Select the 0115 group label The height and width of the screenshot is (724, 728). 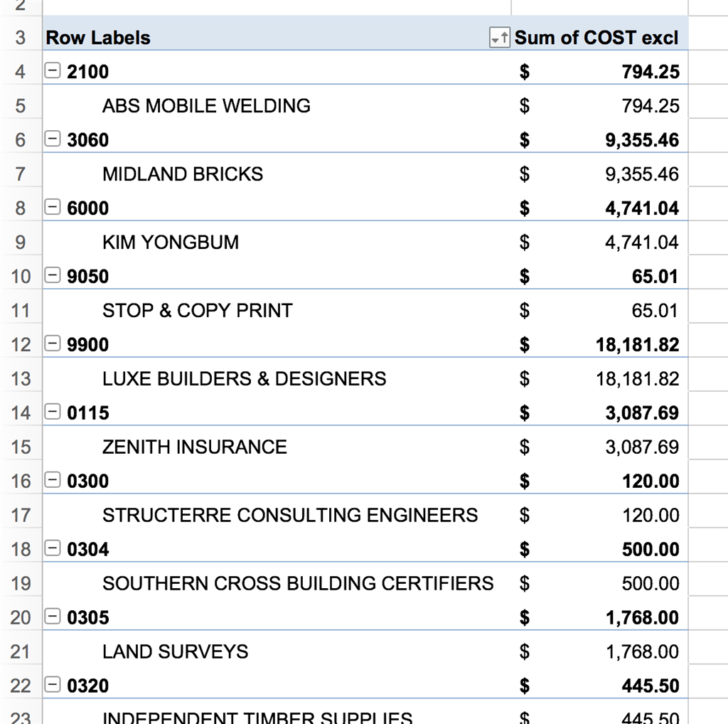(x=87, y=413)
